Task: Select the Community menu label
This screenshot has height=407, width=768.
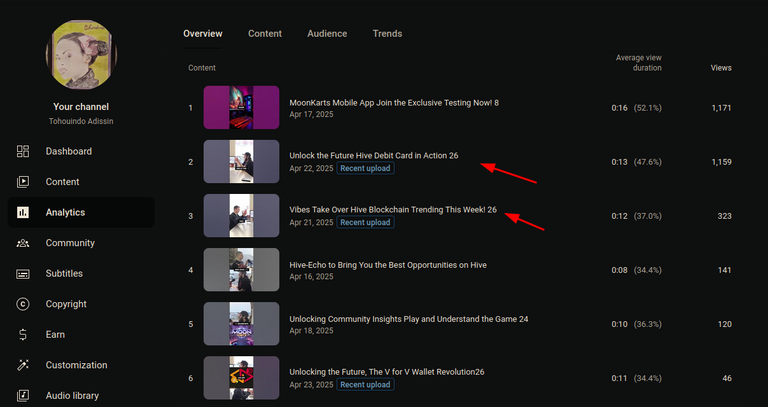Action: click(70, 243)
